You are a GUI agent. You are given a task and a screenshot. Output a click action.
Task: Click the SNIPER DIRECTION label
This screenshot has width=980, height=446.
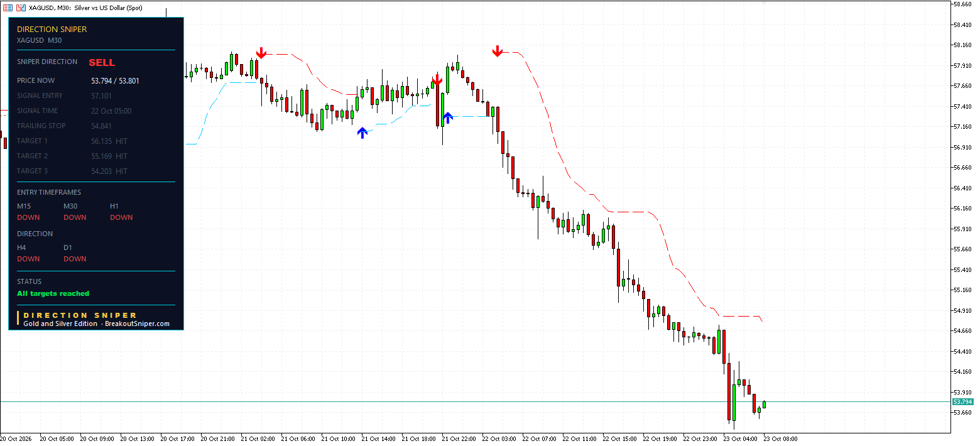click(47, 62)
